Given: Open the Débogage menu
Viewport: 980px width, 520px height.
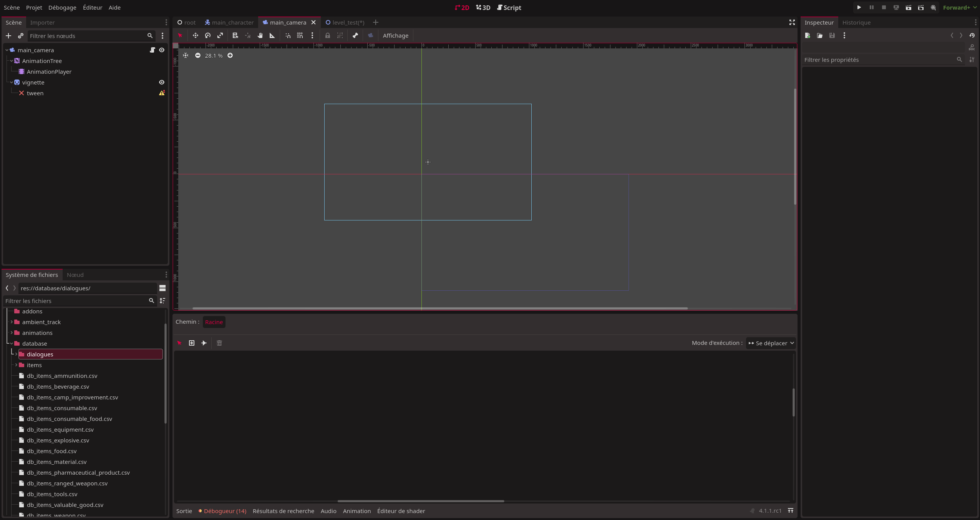Looking at the screenshot, I should coord(62,7).
